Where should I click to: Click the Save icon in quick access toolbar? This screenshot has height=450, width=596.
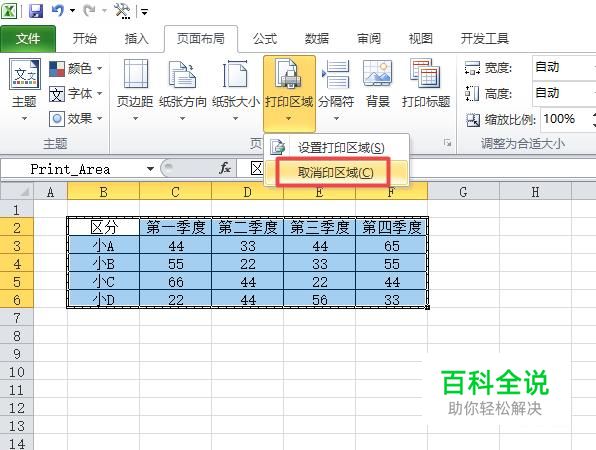coord(36,11)
